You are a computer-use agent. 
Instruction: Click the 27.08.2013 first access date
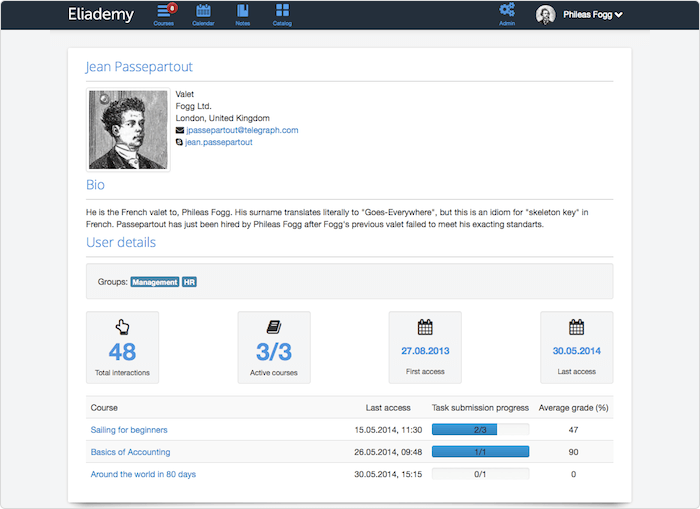(425, 351)
